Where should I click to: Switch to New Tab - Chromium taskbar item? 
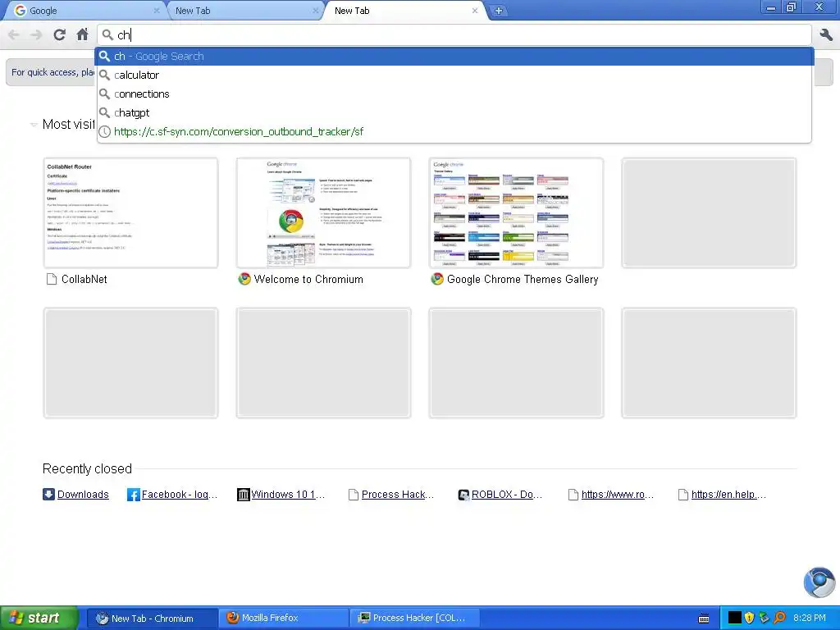[x=152, y=619]
